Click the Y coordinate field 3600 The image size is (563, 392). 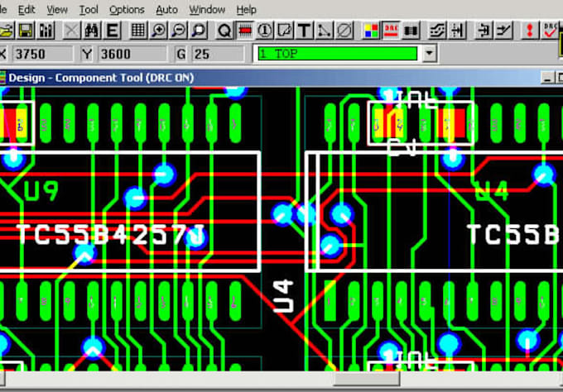(x=132, y=54)
